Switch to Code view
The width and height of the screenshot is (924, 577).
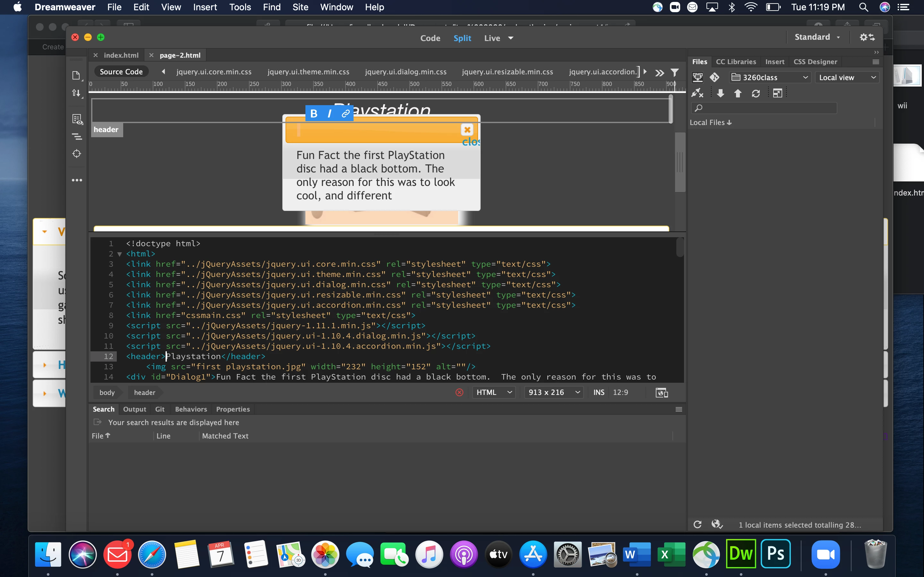click(430, 38)
